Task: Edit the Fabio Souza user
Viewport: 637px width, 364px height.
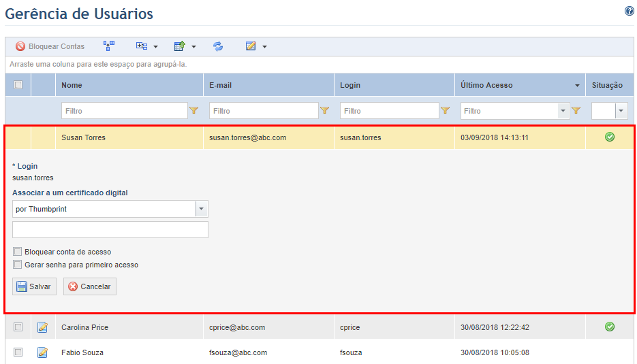Action: click(x=43, y=352)
